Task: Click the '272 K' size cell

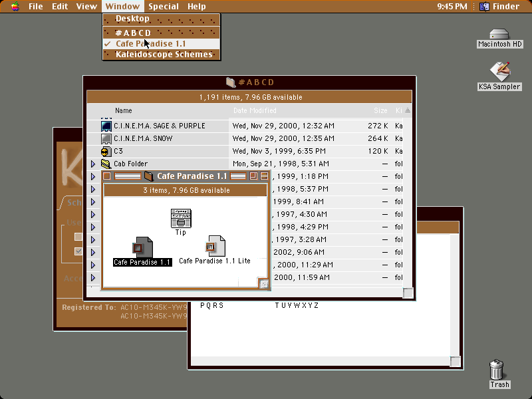Action: 378,126
